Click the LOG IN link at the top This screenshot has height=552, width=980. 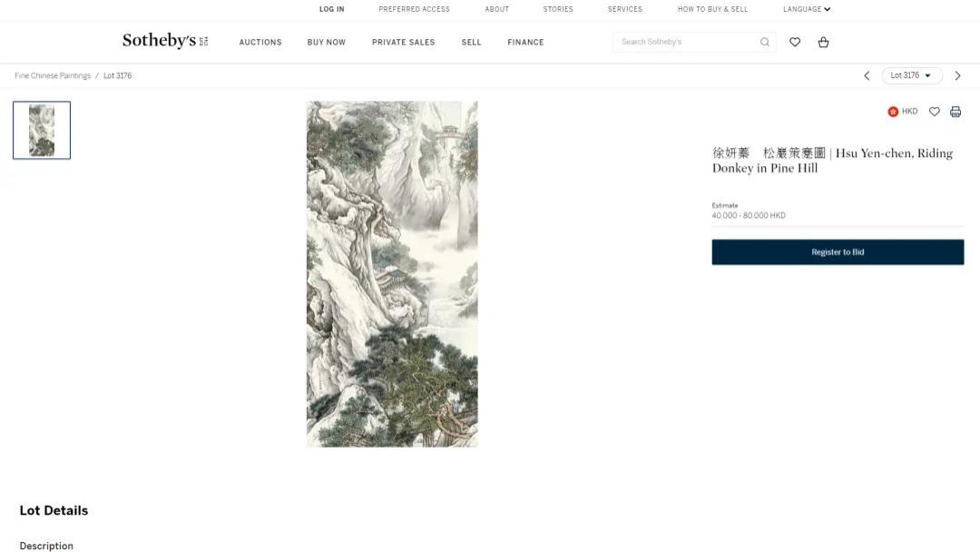(x=331, y=9)
